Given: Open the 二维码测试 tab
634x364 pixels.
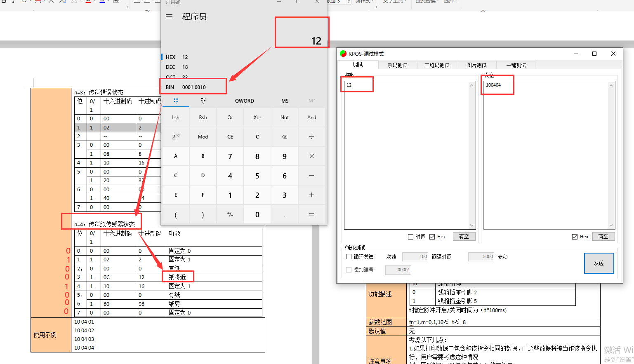Looking at the screenshot, I should coord(437,65).
